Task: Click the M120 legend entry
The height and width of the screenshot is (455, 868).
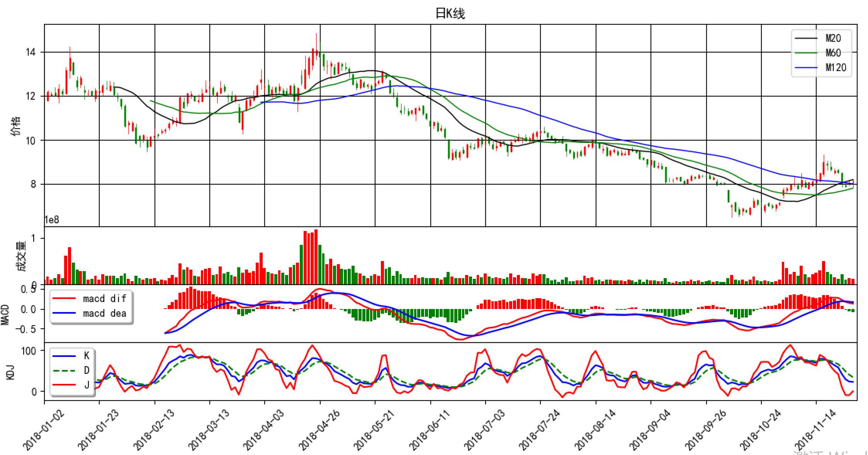Action: pos(835,68)
